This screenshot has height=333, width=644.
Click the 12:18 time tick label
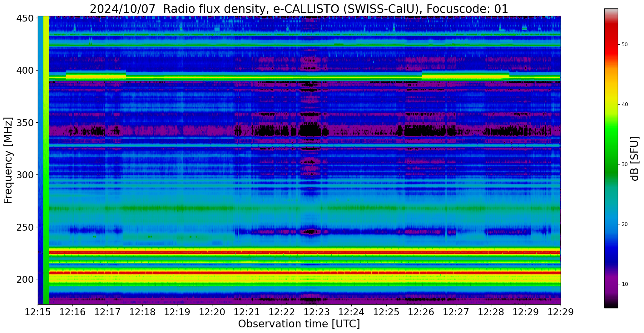tap(142, 312)
